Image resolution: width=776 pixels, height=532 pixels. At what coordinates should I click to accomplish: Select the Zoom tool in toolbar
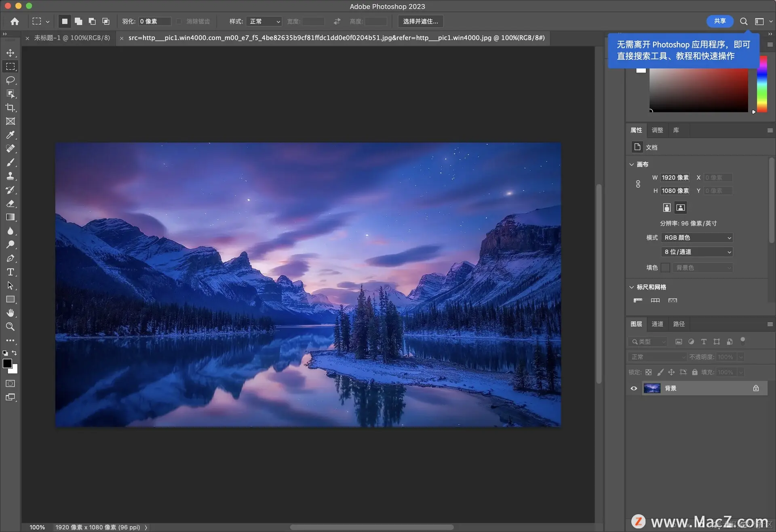point(11,327)
